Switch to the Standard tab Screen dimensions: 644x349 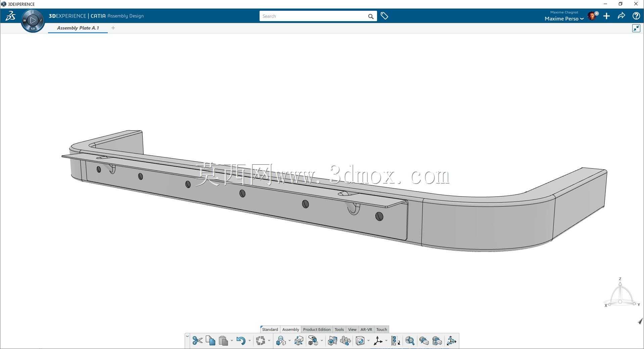(270, 330)
